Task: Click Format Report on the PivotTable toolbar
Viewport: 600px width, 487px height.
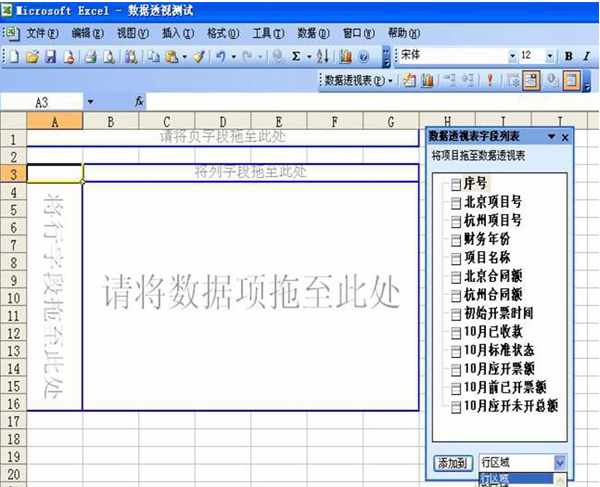Action: pyautogui.click(x=409, y=81)
